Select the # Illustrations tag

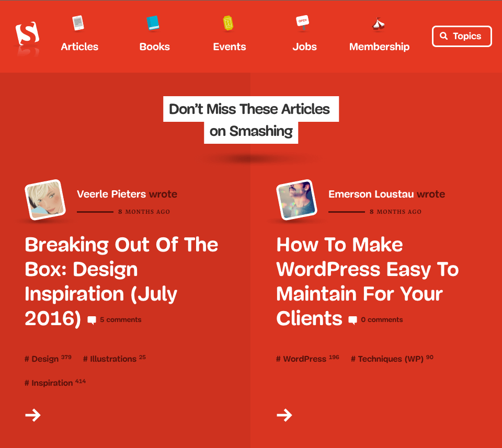pyautogui.click(x=113, y=359)
